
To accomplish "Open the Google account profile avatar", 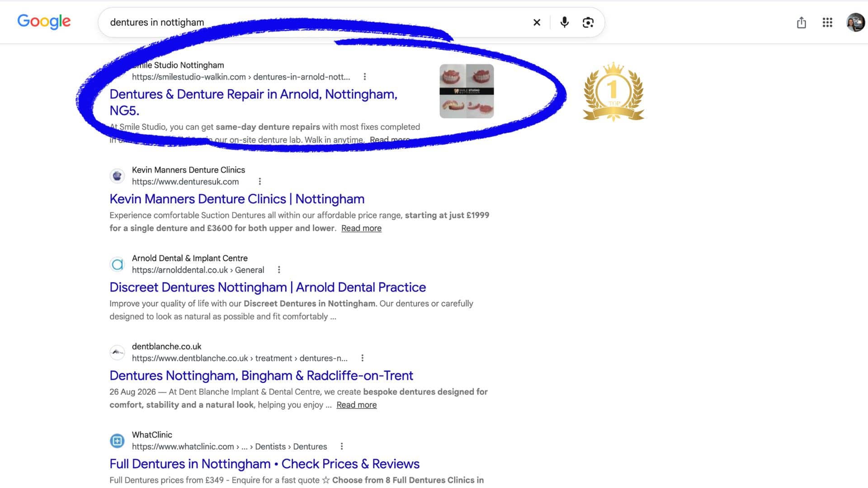I will (x=855, y=22).
